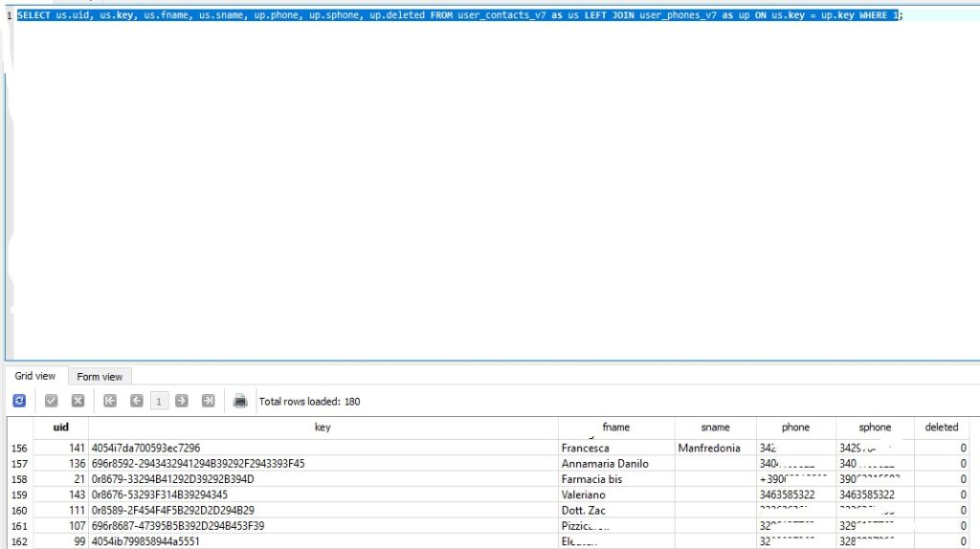Select the Dott. Zac cell
Viewport: 980px width, 549px height.
tap(616, 511)
